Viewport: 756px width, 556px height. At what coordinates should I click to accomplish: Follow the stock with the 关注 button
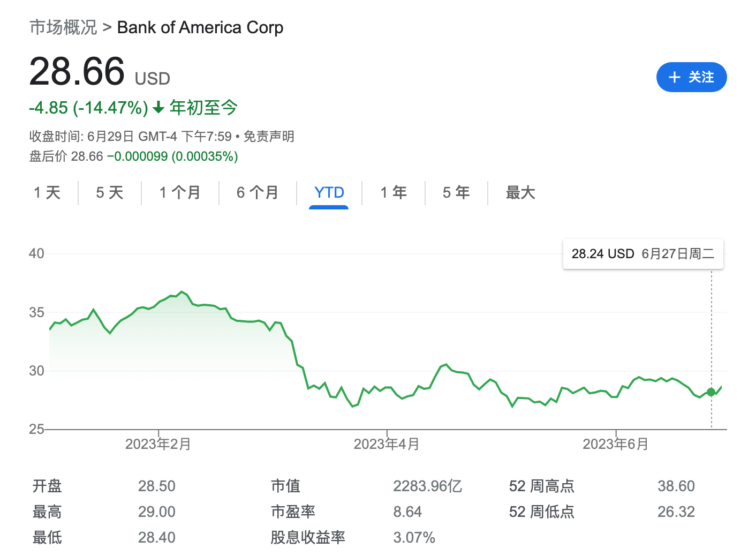[691, 77]
